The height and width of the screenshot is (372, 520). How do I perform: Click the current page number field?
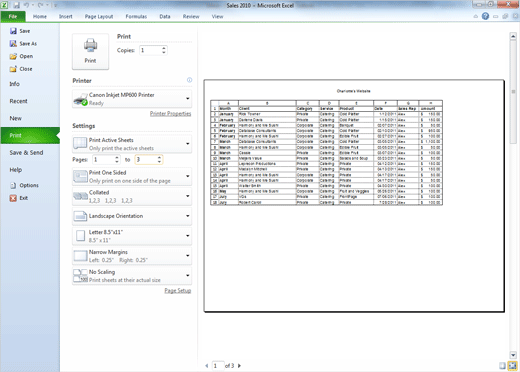(218, 366)
